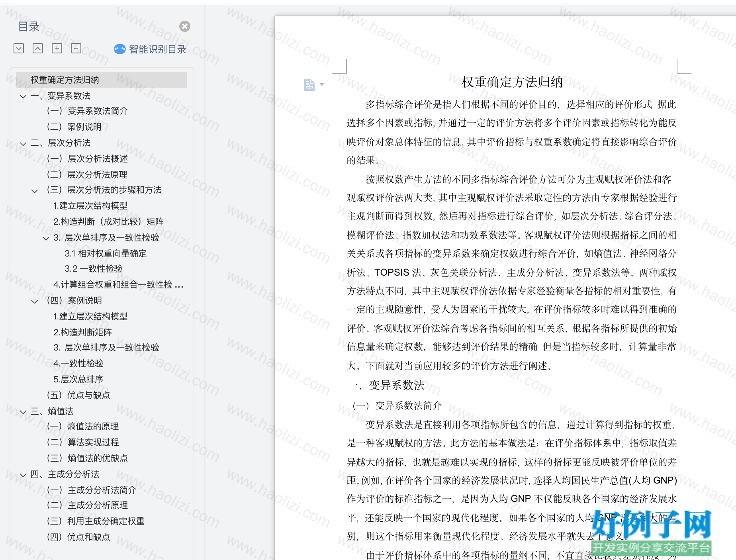Screen dimensions: 736x560
Task: Open 4.计算组合权重和组合一致性检 entry
Action: point(118,284)
